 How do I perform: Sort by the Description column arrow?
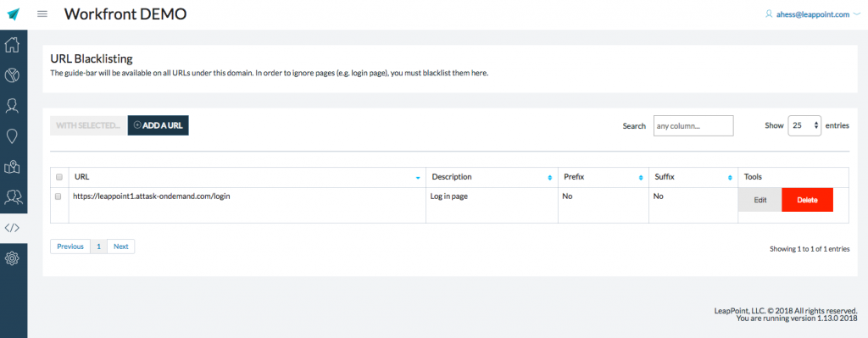click(549, 178)
